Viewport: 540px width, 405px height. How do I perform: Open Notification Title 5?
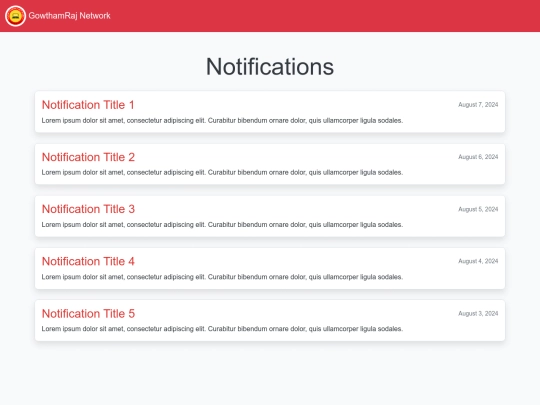pos(88,313)
